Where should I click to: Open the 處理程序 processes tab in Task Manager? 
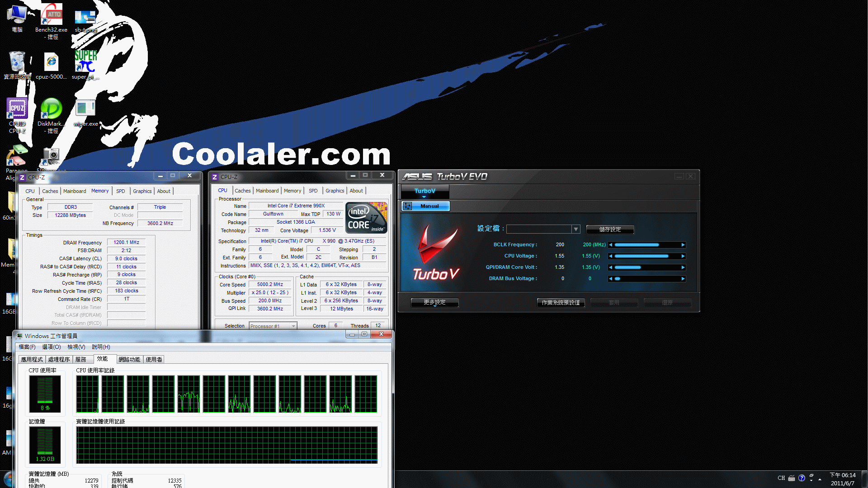[x=59, y=360]
